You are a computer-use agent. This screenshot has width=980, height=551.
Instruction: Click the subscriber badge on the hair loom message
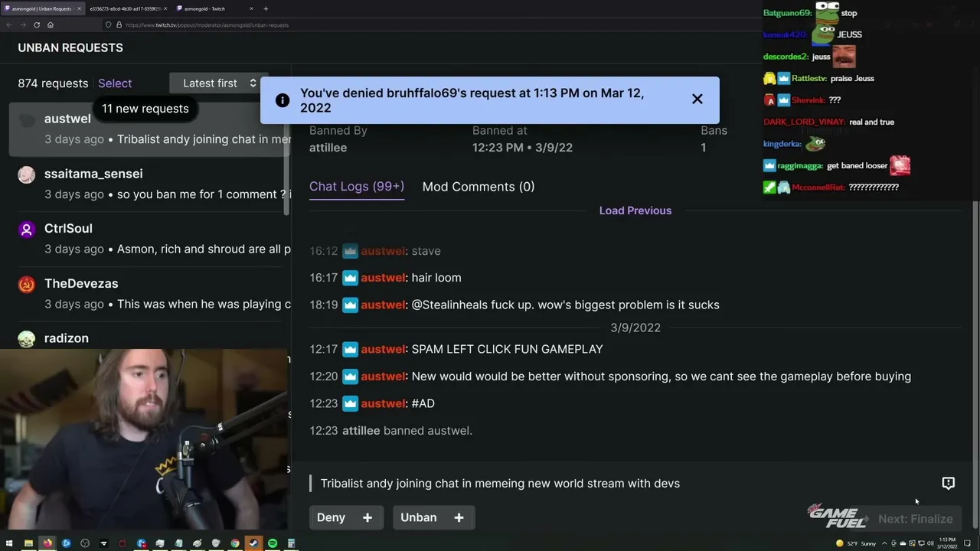pyautogui.click(x=350, y=278)
